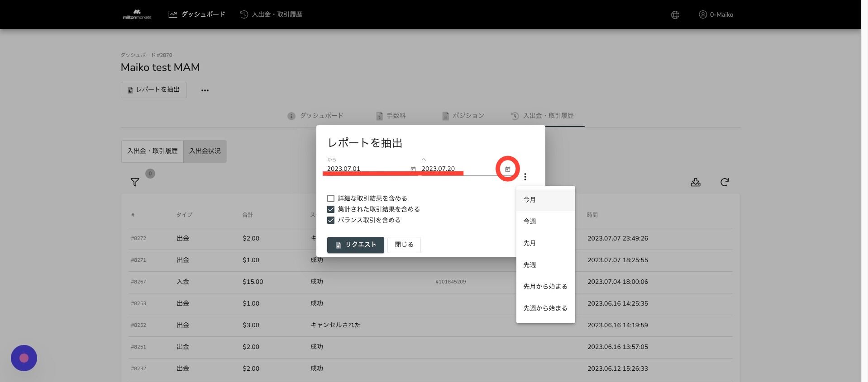Select the 入出金・取引履歴 segment button

pyautogui.click(x=153, y=151)
